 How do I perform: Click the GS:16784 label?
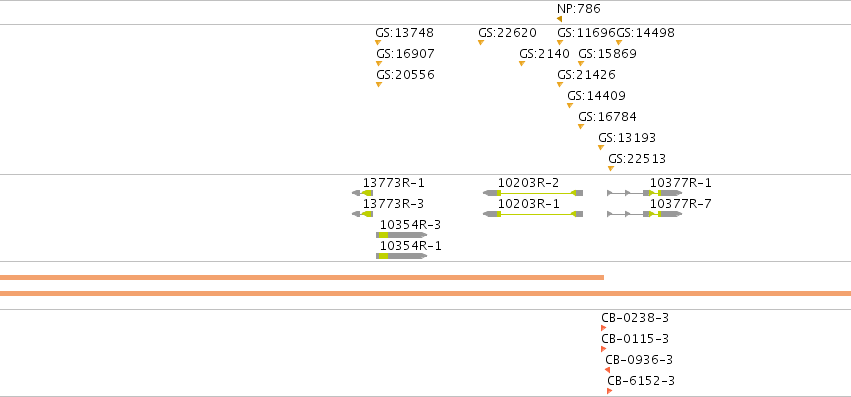click(x=607, y=117)
